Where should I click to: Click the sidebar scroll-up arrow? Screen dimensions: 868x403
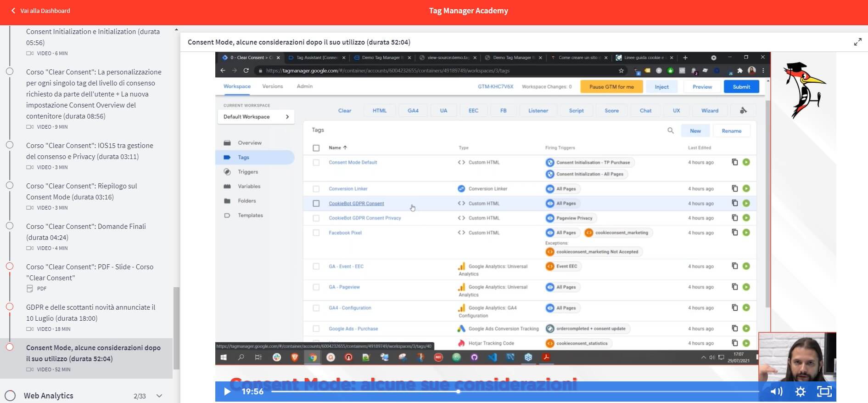(x=176, y=30)
